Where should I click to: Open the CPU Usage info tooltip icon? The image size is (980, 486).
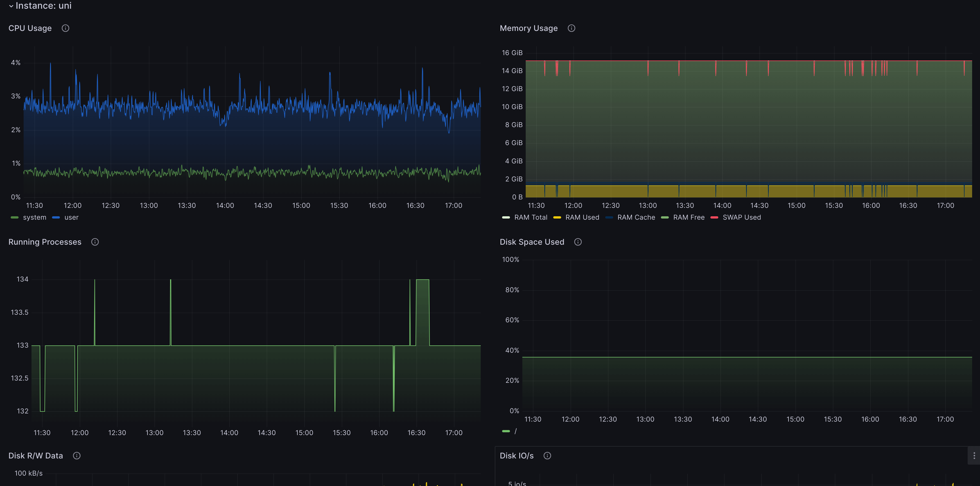point(65,28)
